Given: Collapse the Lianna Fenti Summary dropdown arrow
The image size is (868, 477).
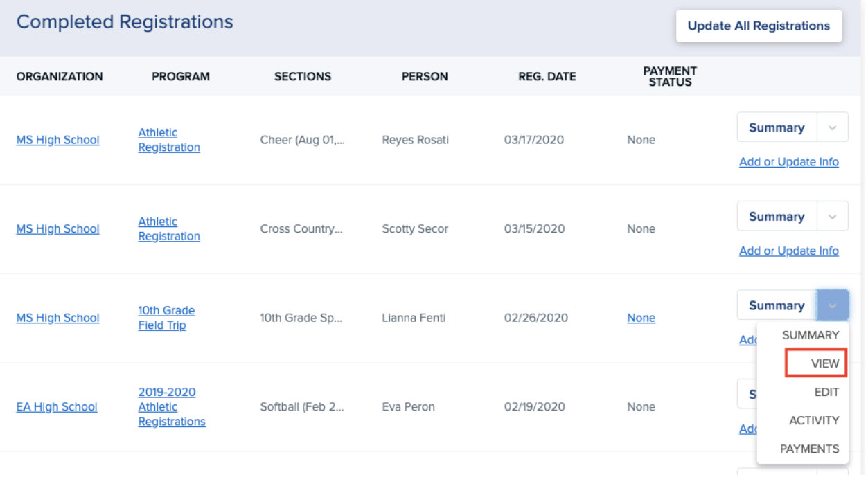Looking at the screenshot, I should 833,305.
